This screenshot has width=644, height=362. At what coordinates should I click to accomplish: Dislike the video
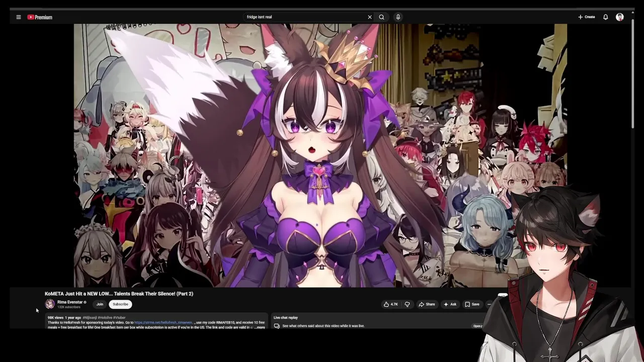coord(408,304)
